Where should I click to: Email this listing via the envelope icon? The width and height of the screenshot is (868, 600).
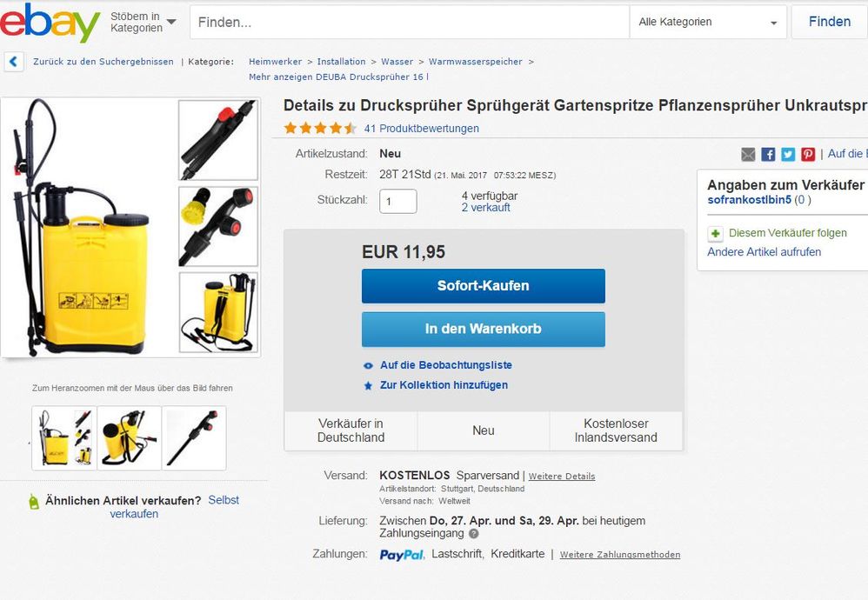pyautogui.click(x=748, y=154)
